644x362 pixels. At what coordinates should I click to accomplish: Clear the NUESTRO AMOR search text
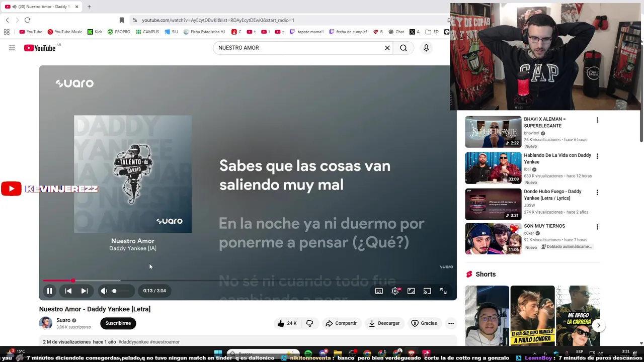[x=387, y=48]
